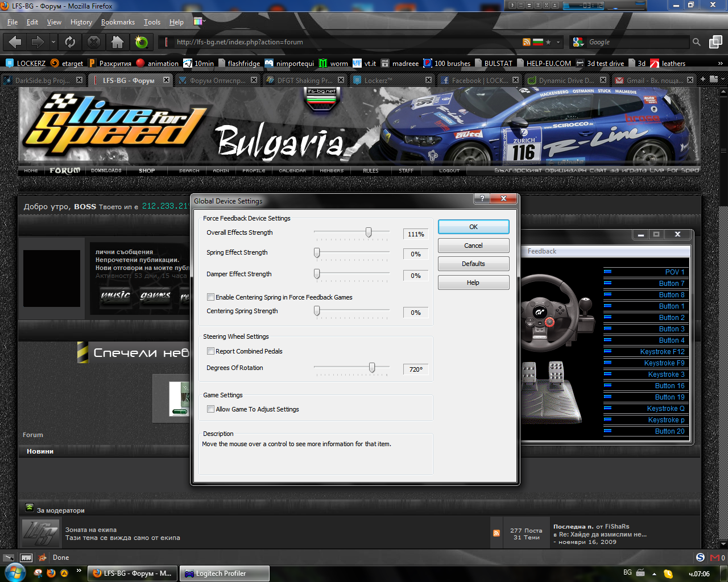Click the Windows Start orb
The image size is (728, 582).
tap(15, 573)
